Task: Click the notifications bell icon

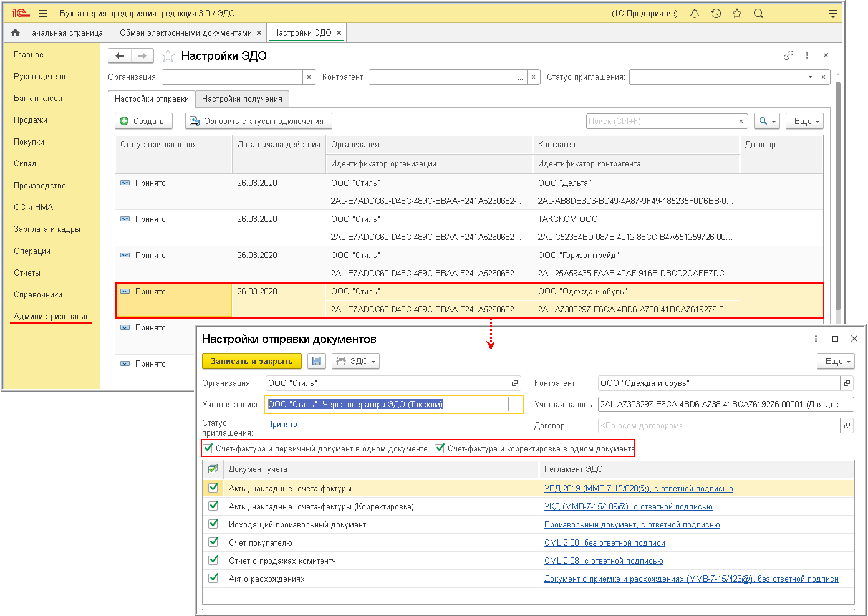Action: 695,13
